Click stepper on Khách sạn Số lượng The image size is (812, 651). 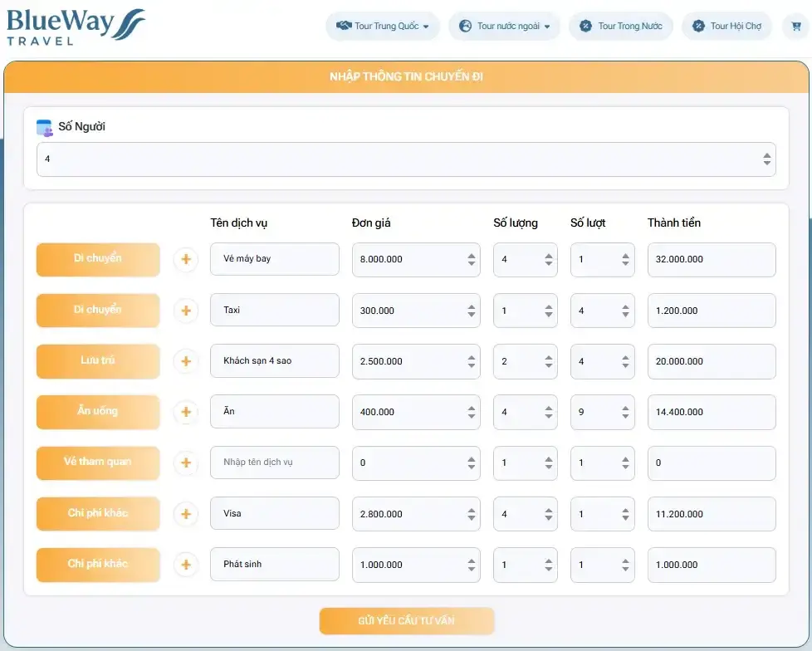(x=548, y=361)
